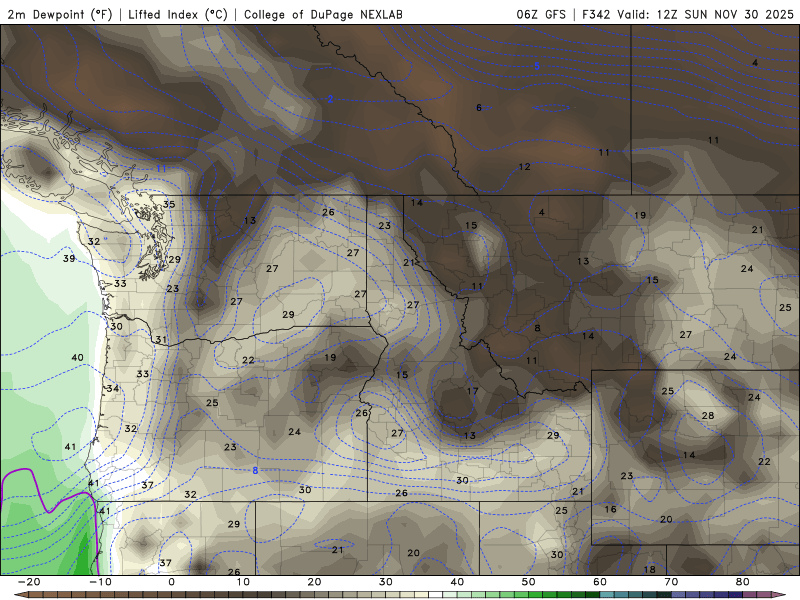Click the dewpoint value '39' offshore
This screenshot has width=800, height=600.
click(69, 259)
